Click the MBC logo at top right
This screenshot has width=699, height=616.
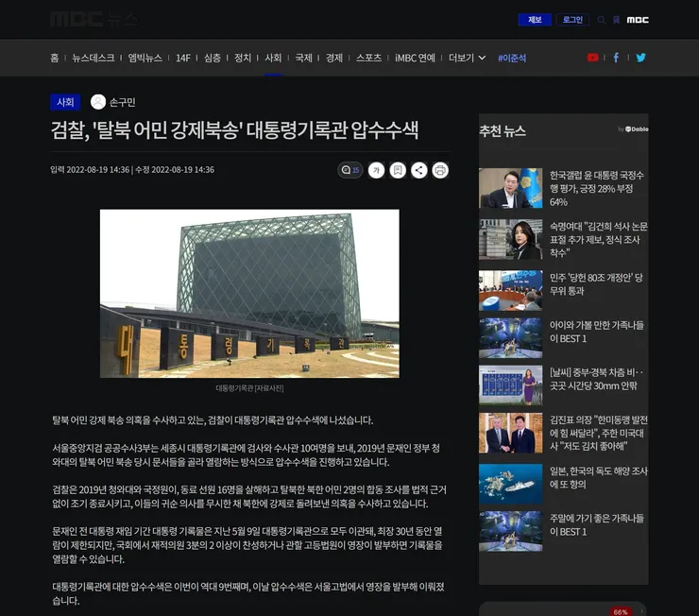coord(638,20)
